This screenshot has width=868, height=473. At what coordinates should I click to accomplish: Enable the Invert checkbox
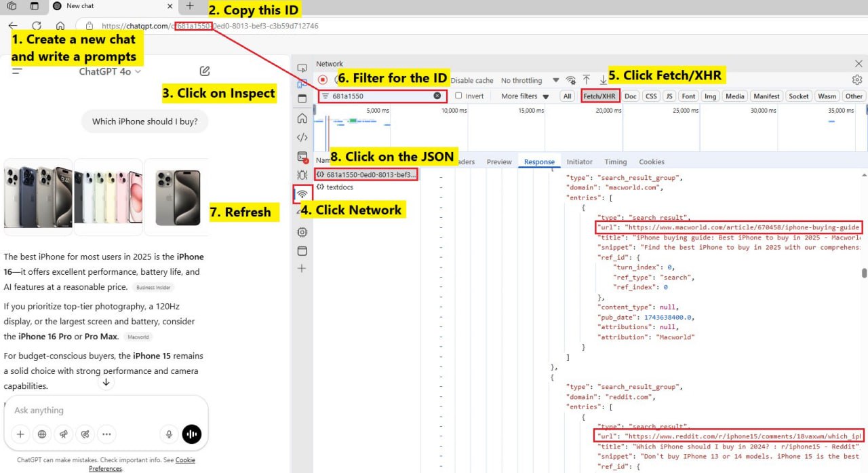coord(458,96)
